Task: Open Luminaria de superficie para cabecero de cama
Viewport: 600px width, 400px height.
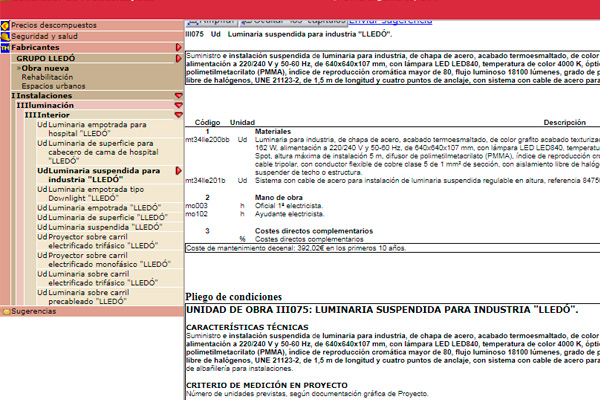Action: 103,152
